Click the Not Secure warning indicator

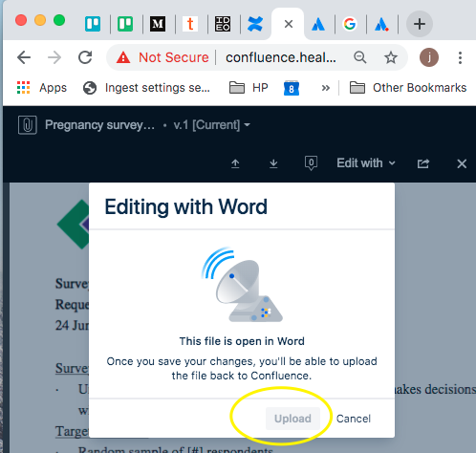tap(162, 57)
